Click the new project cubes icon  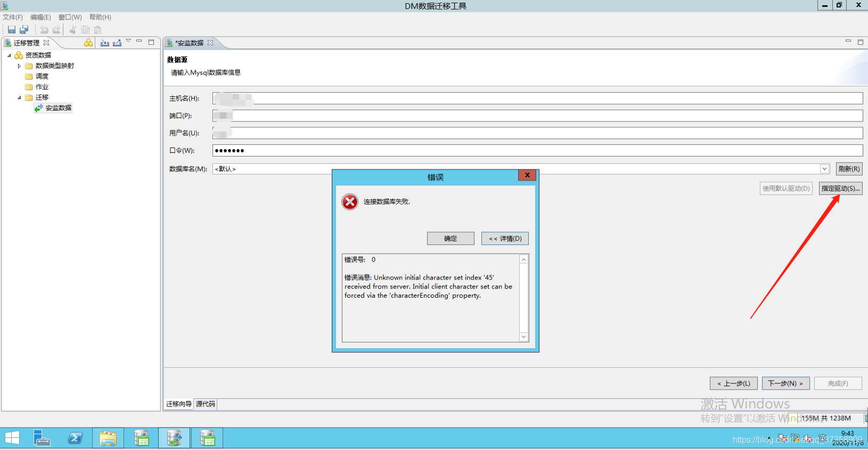click(88, 43)
